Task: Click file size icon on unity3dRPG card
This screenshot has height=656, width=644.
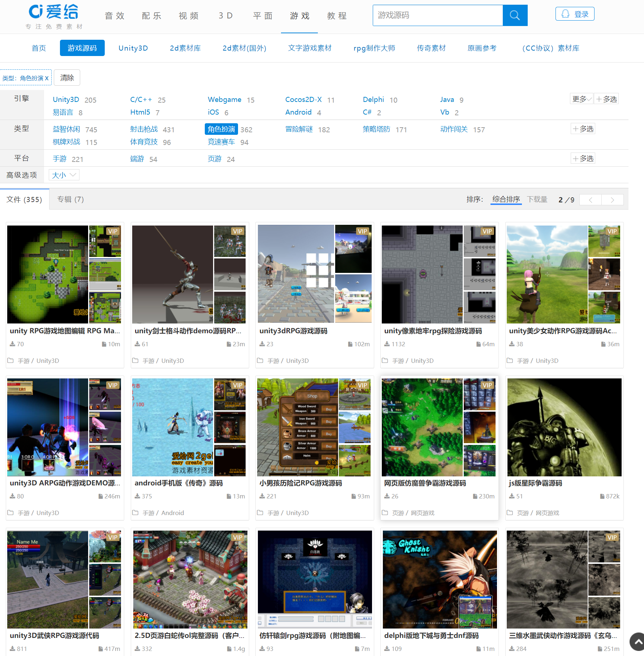Action: click(350, 344)
